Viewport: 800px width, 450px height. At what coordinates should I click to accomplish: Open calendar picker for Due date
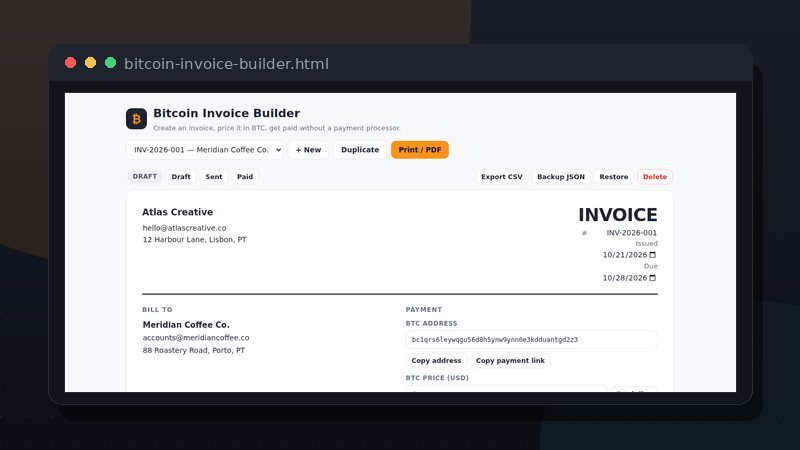[653, 278]
